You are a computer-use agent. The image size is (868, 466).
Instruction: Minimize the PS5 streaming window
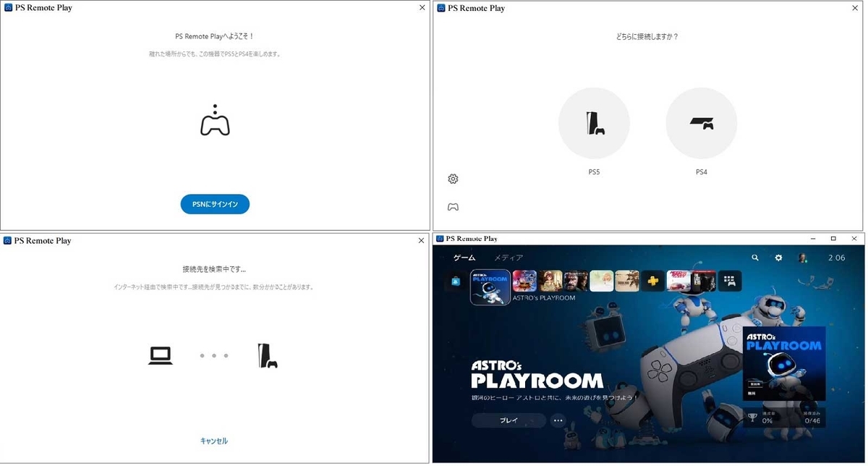click(813, 238)
